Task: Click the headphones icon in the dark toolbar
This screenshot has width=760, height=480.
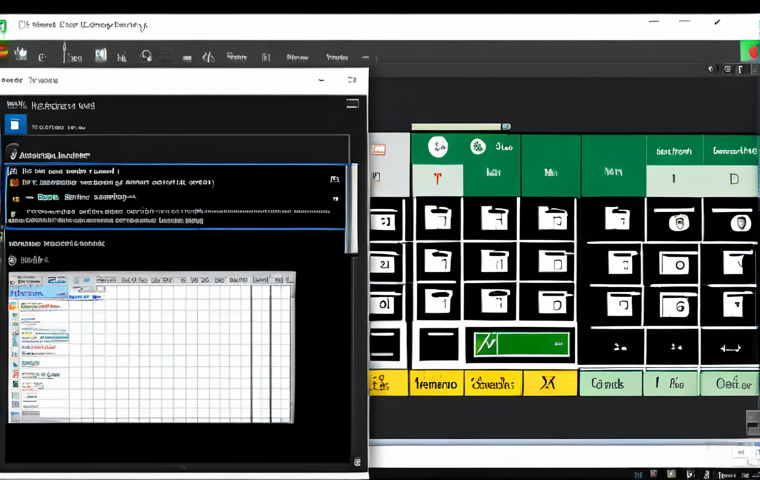Action: [146, 56]
